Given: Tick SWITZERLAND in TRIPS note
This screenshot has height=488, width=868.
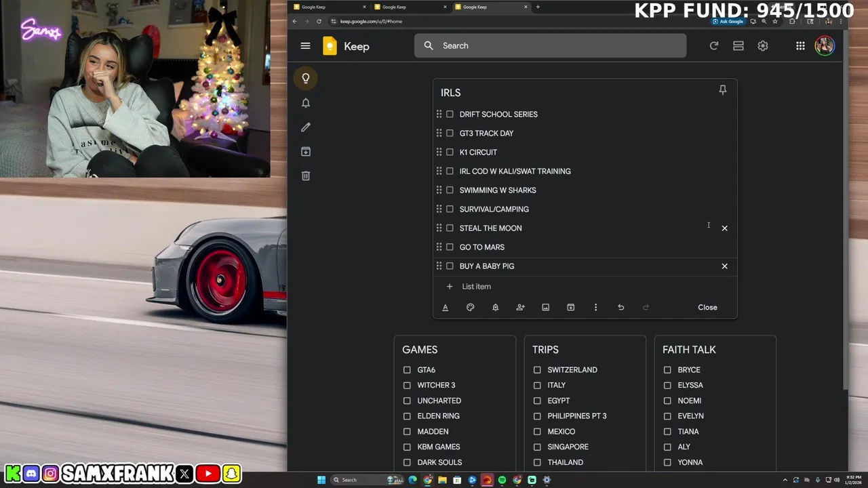Looking at the screenshot, I should 537,369.
